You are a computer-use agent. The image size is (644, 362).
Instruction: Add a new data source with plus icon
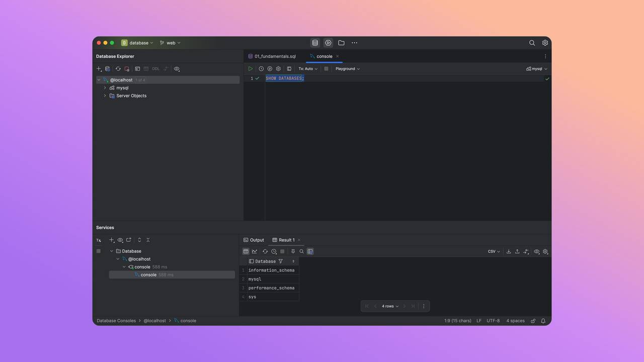click(x=99, y=69)
